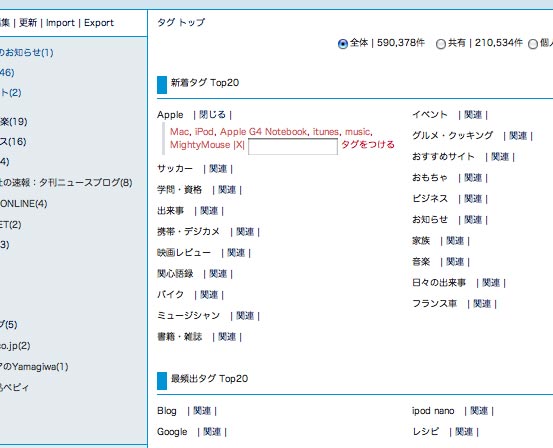
Task: Open the Export menu item
Action: click(x=99, y=23)
